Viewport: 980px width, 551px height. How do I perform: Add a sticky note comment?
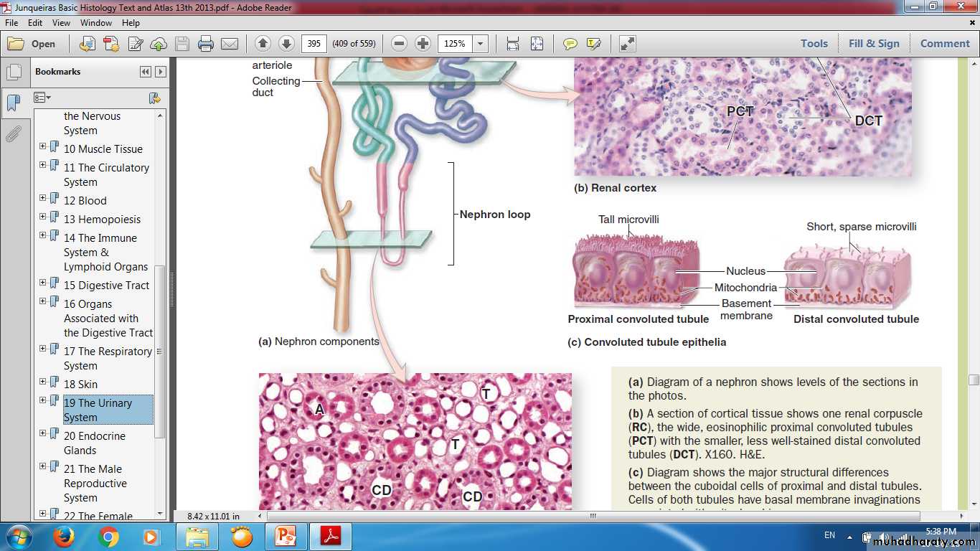click(x=570, y=44)
